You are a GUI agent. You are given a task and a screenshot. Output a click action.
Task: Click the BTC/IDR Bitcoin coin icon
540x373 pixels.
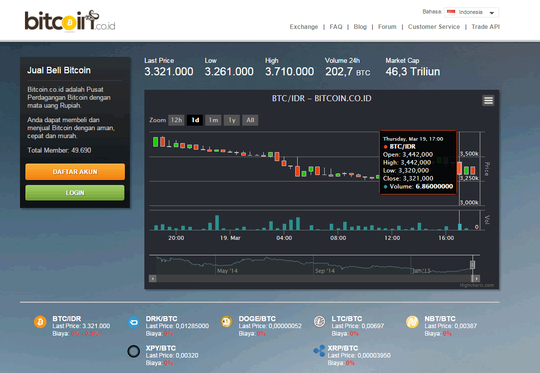40,322
